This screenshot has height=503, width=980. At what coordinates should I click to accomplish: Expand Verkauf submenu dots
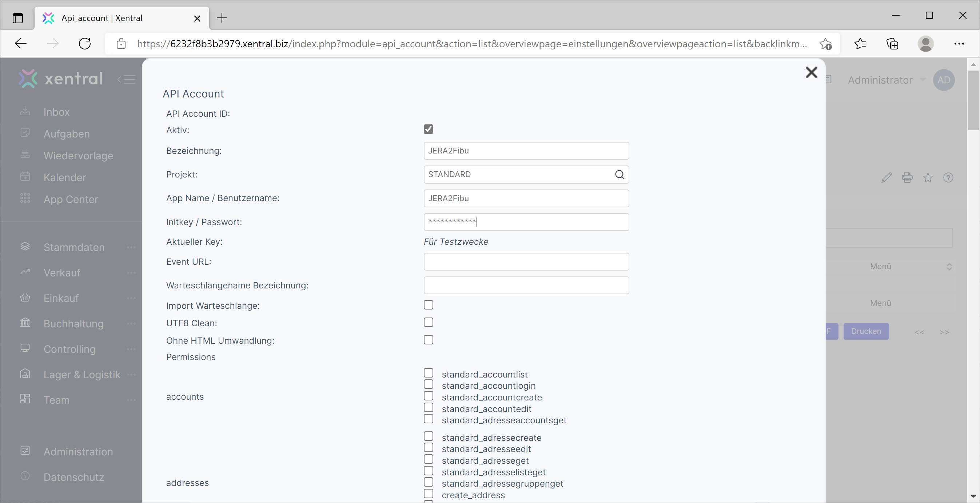[131, 273]
